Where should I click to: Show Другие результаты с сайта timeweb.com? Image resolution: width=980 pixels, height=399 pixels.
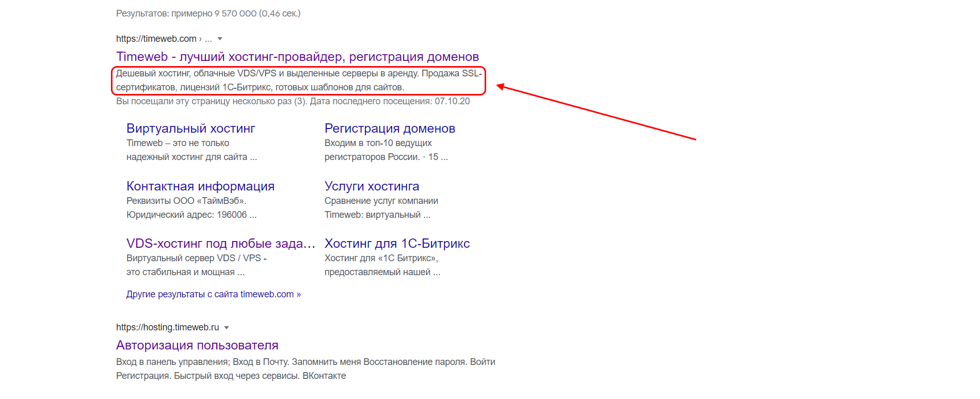tap(213, 294)
